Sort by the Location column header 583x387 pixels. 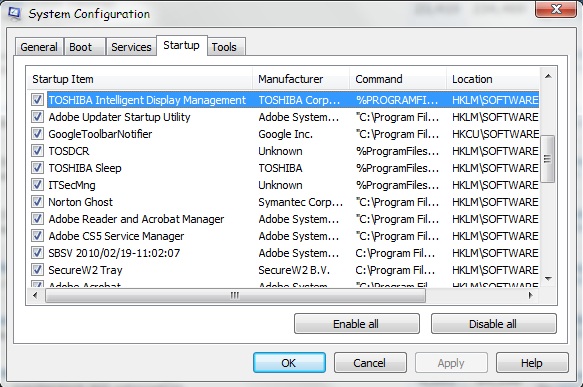tap(493, 79)
